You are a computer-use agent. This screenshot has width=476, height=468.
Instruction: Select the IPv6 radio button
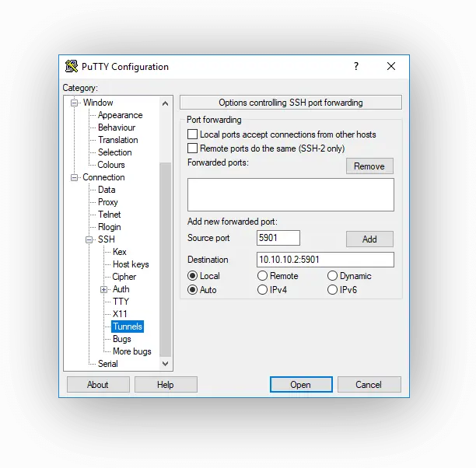[332, 289]
